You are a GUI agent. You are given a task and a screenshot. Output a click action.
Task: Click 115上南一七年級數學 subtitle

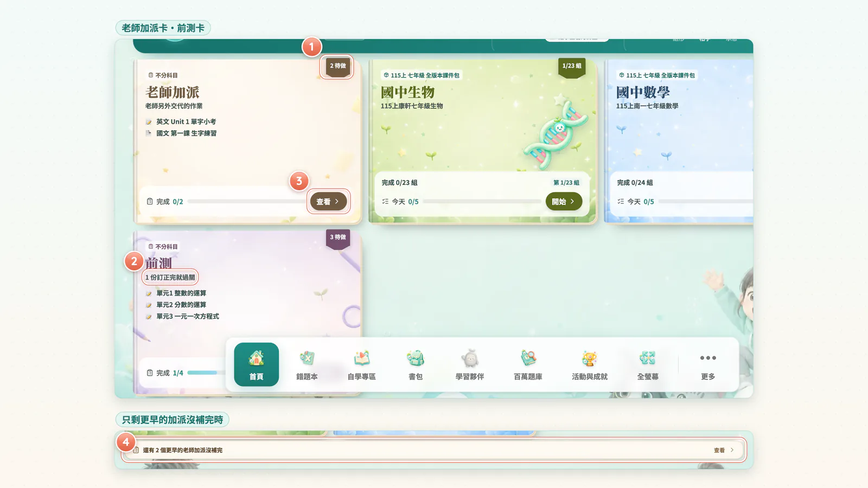point(647,106)
